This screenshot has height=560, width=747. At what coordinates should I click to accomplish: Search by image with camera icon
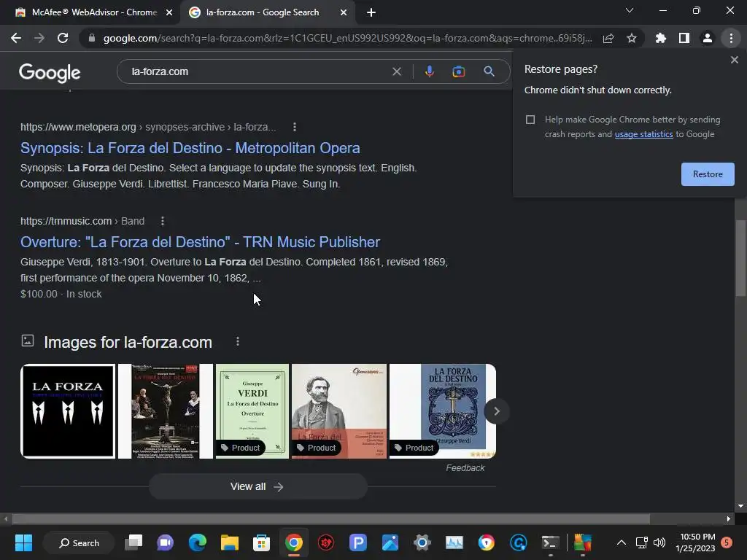[458, 71]
